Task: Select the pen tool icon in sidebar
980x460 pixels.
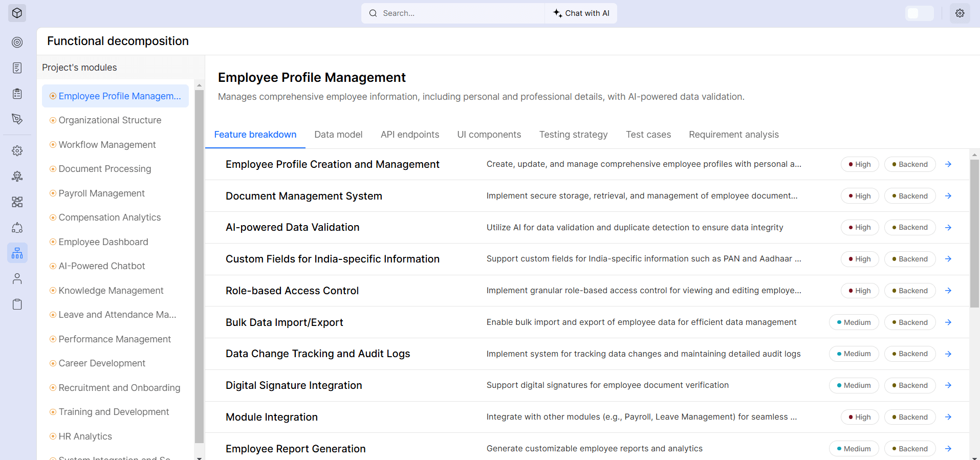Action: pyautogui.click(x=17, y=119)
